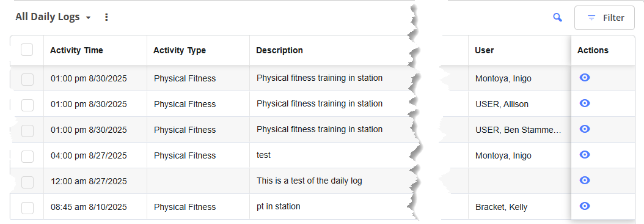View the Bracket, Kelly log entry
Image resolution: width=644 pixels, height=224 pixels.
pos(585,206)
